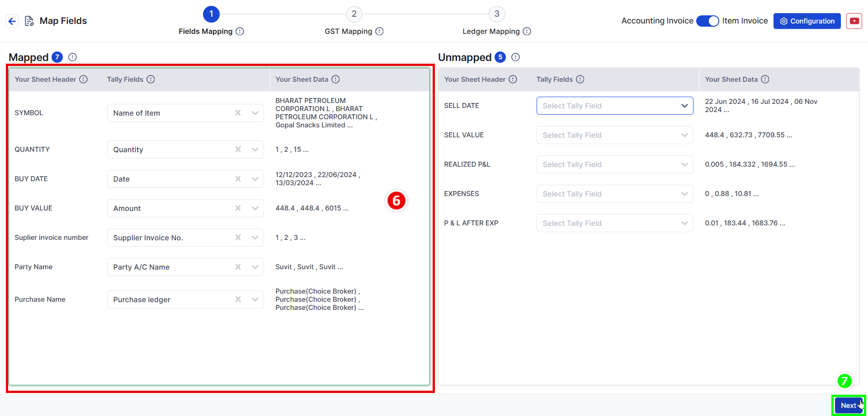Click info icon beside Unmapped heading
The height and width of the screenshot is (416, 868).
[515, 57]
